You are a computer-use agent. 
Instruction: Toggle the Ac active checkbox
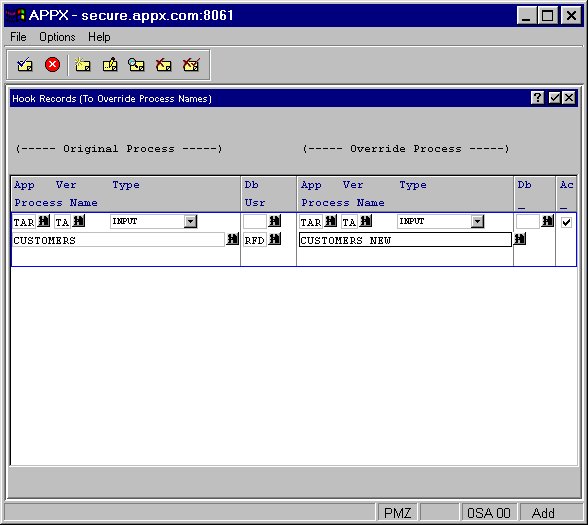[x=566, y=222]
